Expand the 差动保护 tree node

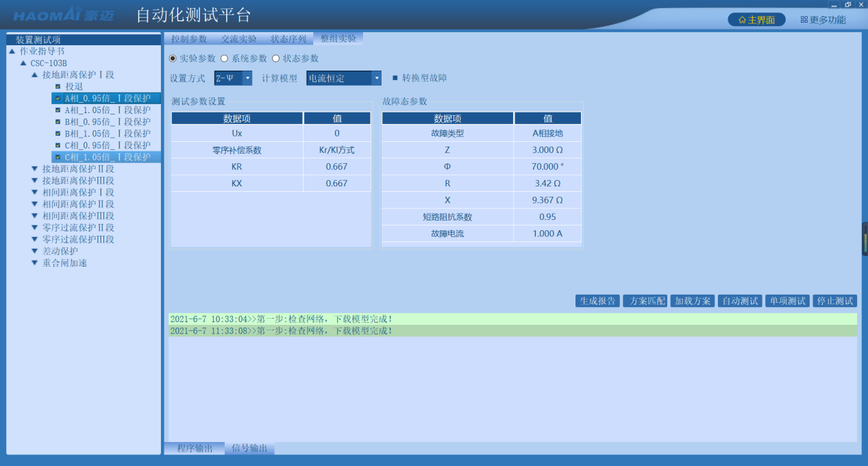point(35,251)
